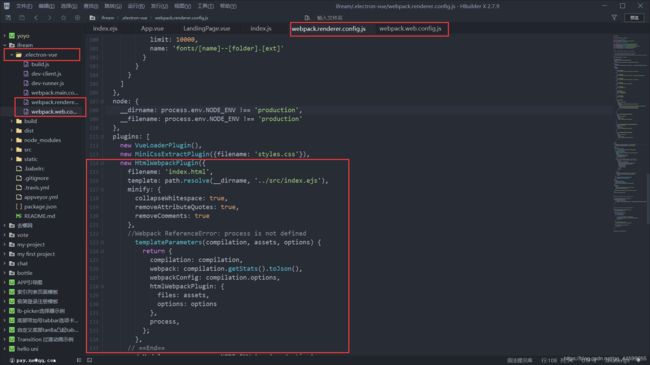Expand the vote project arrow
This screenshot has height=365, width=650.
tap(5, 235)
